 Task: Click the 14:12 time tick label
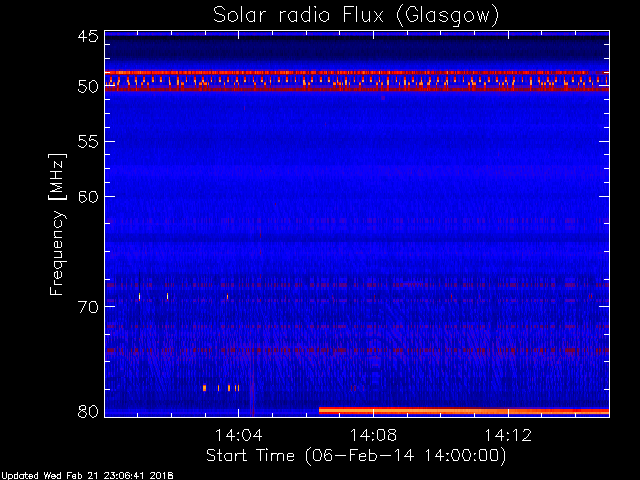pyautogui.click(x=508, y=435)
